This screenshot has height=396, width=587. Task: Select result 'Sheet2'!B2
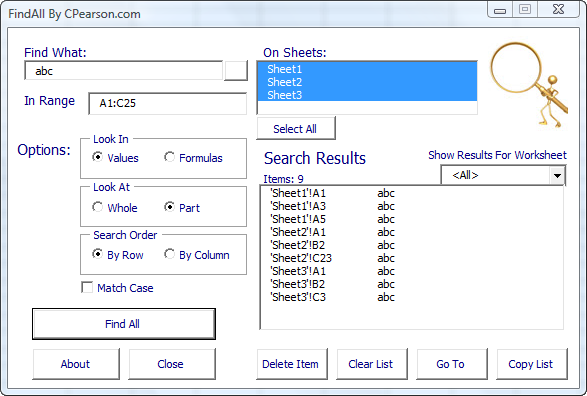pos(412,245)
